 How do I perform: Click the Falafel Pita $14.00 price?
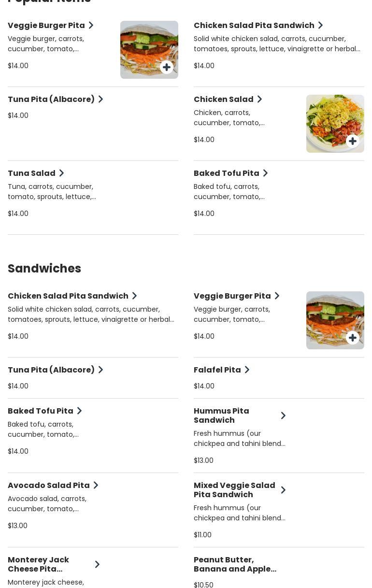pyautogui.click(x=204, y=386)
